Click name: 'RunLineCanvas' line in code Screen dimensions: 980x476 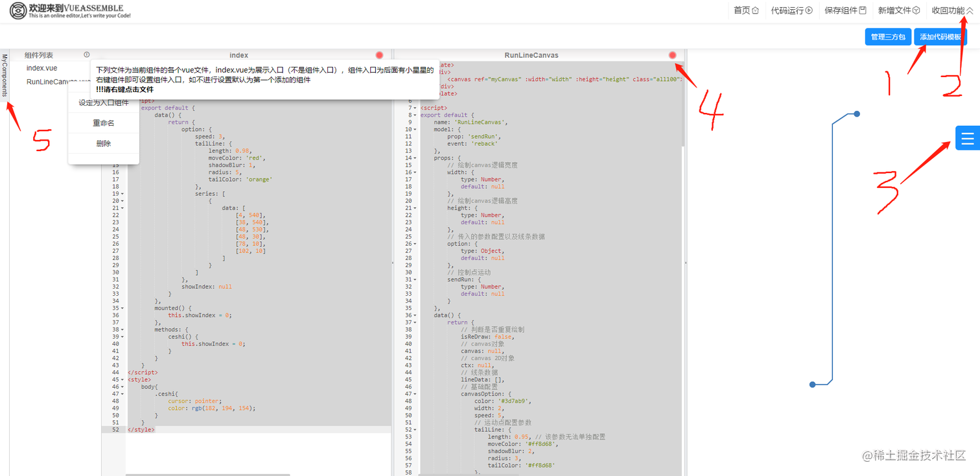pyautogui.click(x=471, y=123)
